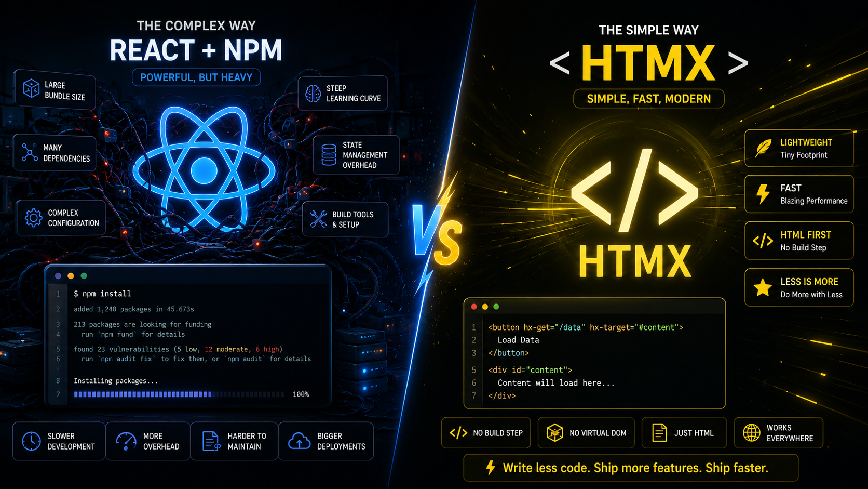Click the Fast Blazing Performance card
The height and width of the screenshot is (489, 868).
point(799,194)
